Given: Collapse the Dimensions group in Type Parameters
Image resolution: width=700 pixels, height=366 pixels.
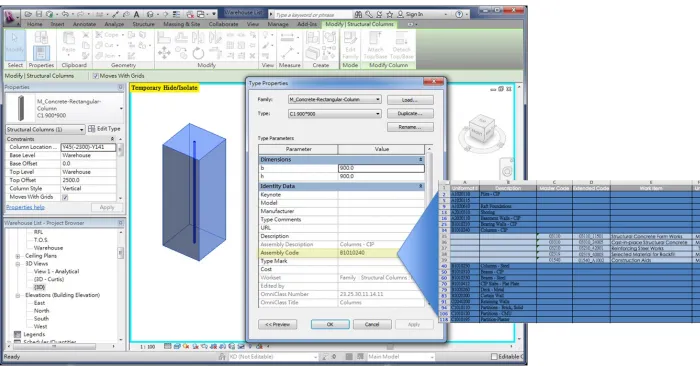Looking at the screenshot, I should pyautogui.click(x=420, y=160).
